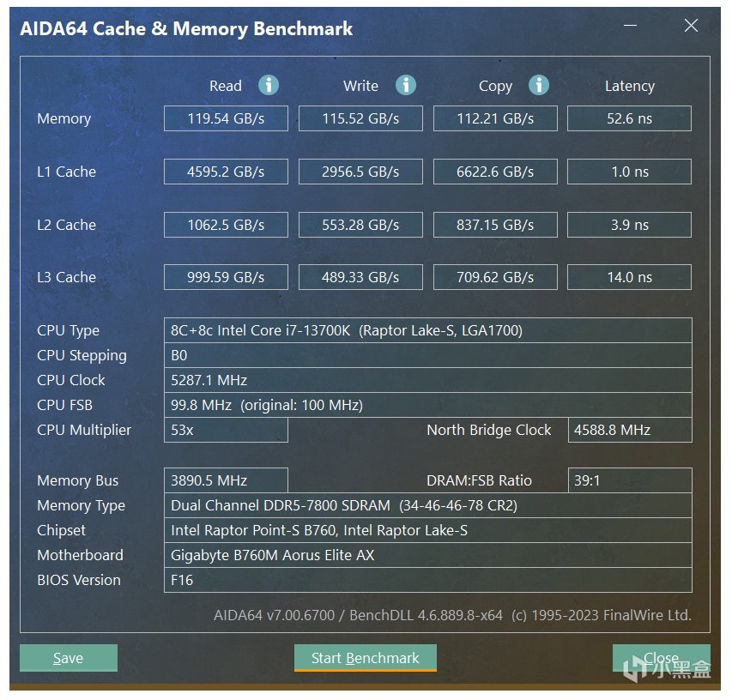Click the Memory row label

coord(64,119)
